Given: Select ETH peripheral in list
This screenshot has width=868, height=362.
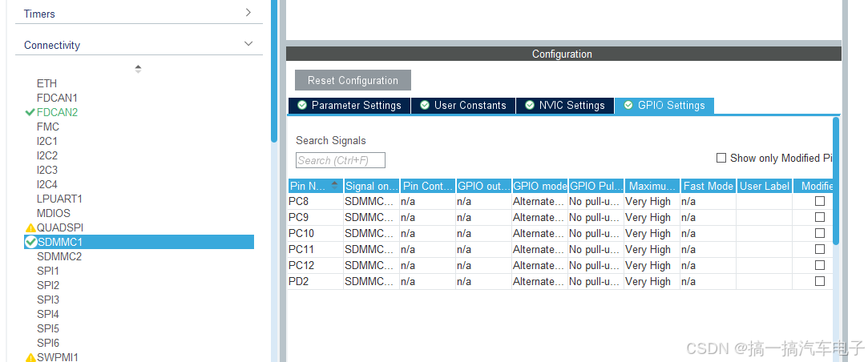Looking at the screenshot, I should tap(47, 83).
